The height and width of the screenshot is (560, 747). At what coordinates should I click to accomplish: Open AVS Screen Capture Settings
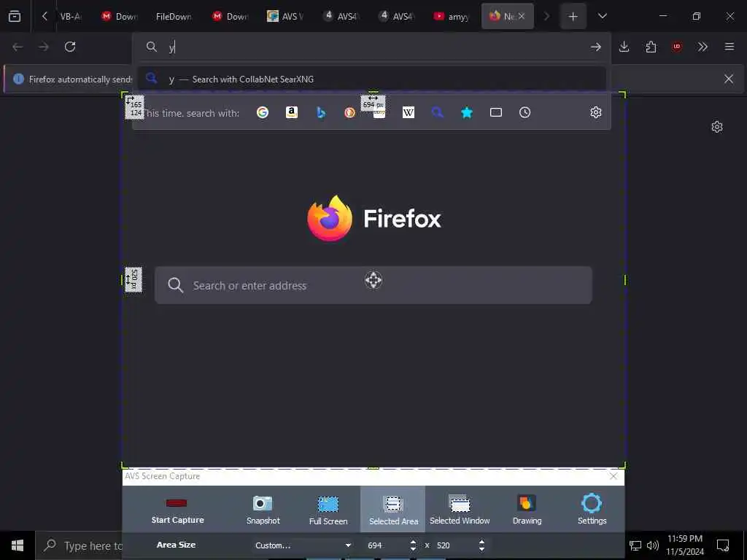pos(592,510)
